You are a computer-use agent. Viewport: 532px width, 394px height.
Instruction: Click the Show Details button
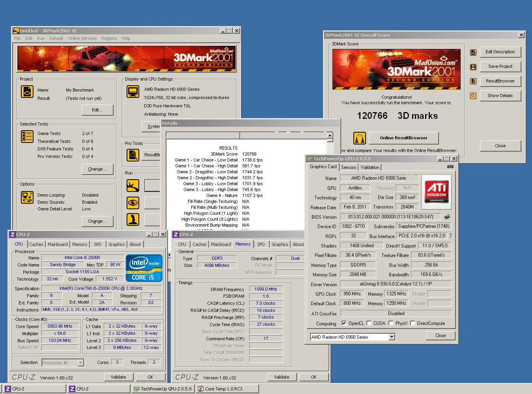500,96
